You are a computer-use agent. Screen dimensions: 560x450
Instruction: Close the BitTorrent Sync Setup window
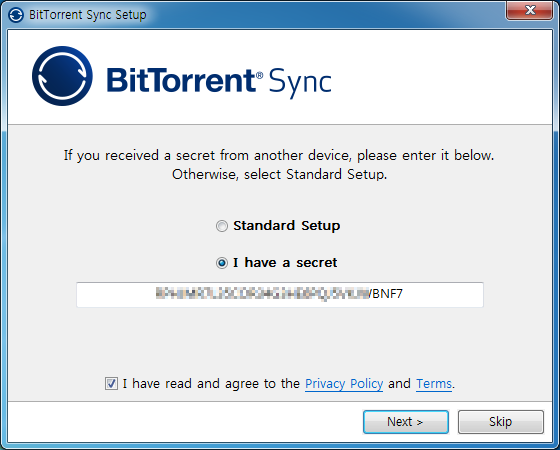530,10
